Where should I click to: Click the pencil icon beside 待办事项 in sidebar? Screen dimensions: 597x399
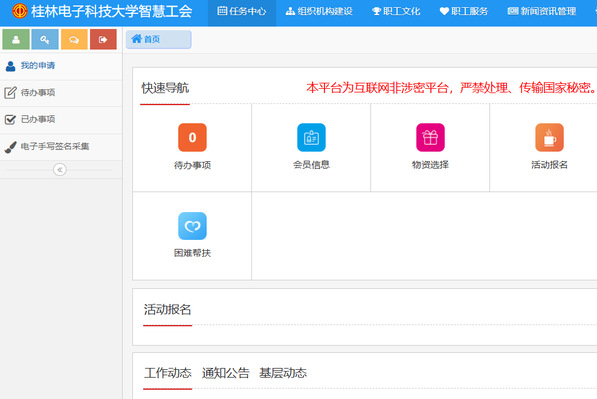pyautogui.click(x=10, y=93)
